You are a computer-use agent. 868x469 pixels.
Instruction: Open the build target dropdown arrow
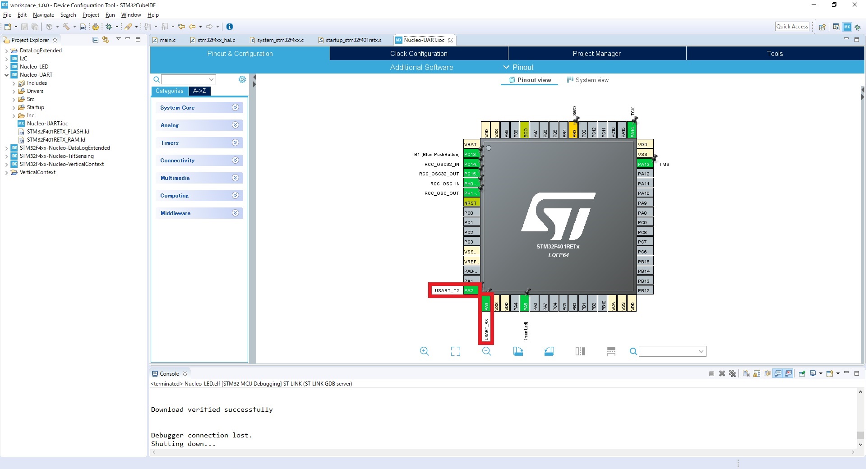74,27
